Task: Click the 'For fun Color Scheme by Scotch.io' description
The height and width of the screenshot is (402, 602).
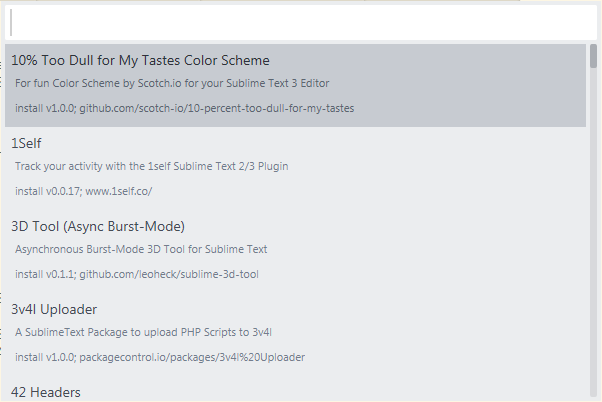Action: coord(172,83)
